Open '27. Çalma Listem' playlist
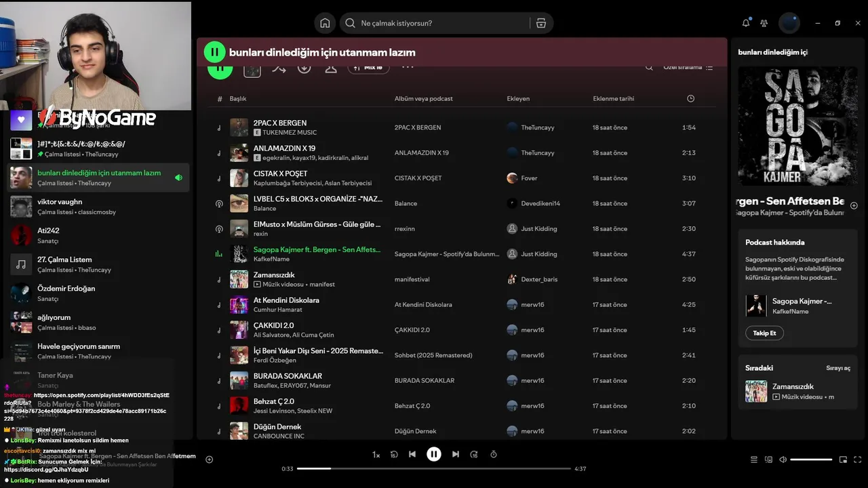Viewport: 868px width, 488px height. coord(98,264)
